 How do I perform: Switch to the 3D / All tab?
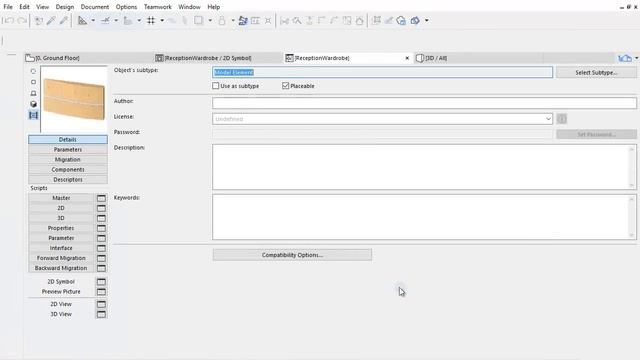coord(478,58)
